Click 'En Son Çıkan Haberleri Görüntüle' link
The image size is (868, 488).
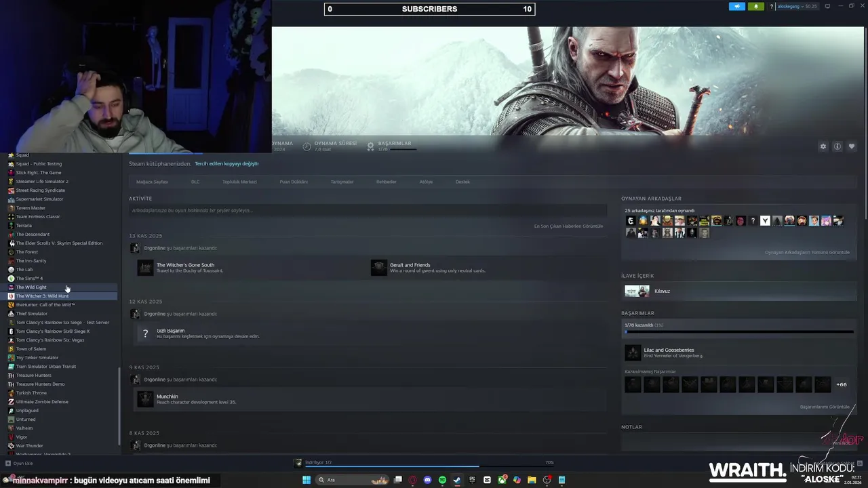pos(568,226)
